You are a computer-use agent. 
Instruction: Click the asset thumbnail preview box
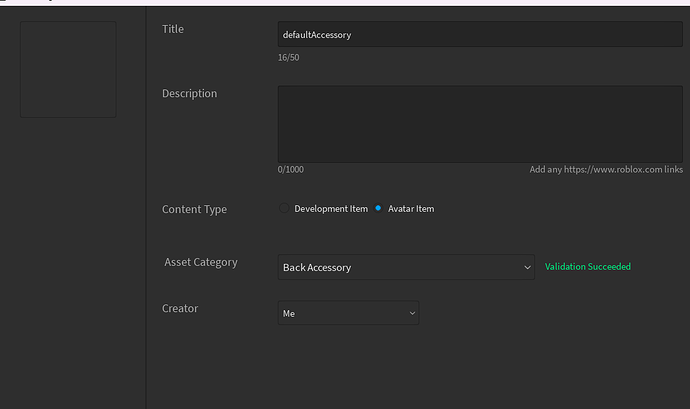point(68,70)
